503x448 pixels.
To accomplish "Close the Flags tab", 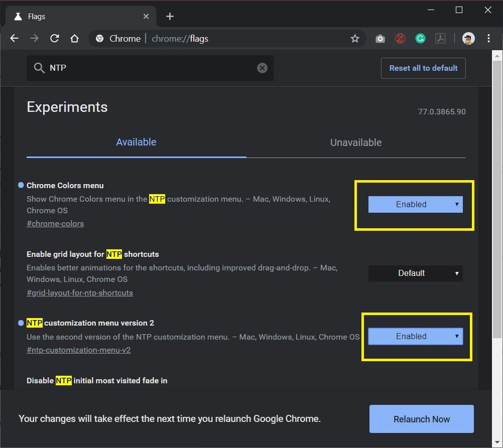I will pos(146,17).
